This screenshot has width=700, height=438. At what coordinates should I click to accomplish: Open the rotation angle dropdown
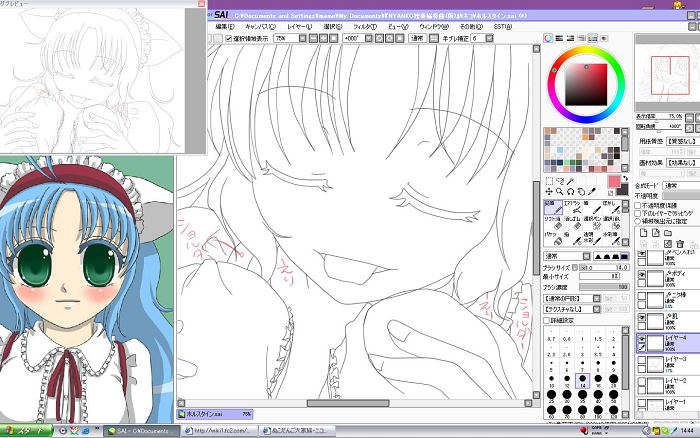[x=368, y=39]
